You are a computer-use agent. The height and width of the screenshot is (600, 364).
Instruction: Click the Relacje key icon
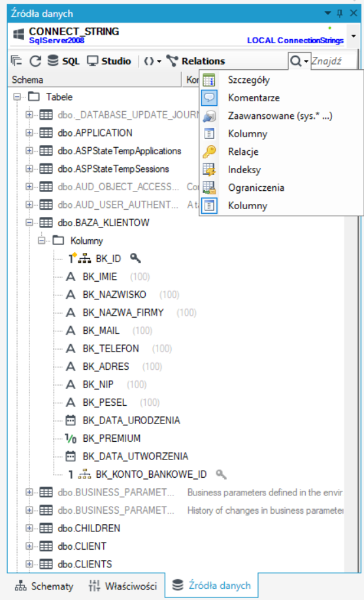[x=209, y=152]
